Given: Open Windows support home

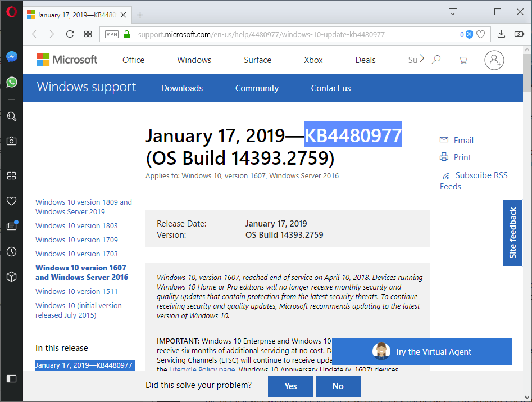Looking at the screenshot, I should (x=86, y=87).
